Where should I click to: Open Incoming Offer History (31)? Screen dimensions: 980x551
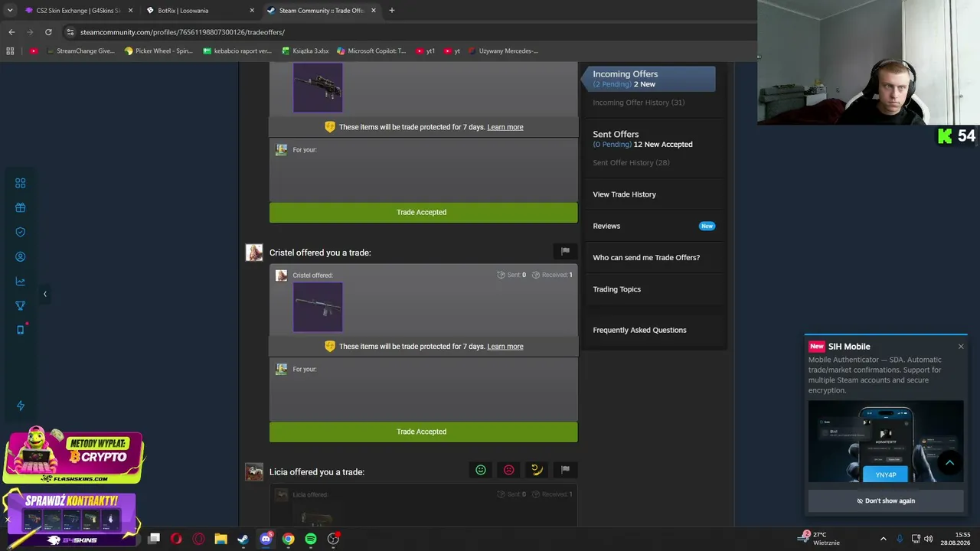coord(639,103)
